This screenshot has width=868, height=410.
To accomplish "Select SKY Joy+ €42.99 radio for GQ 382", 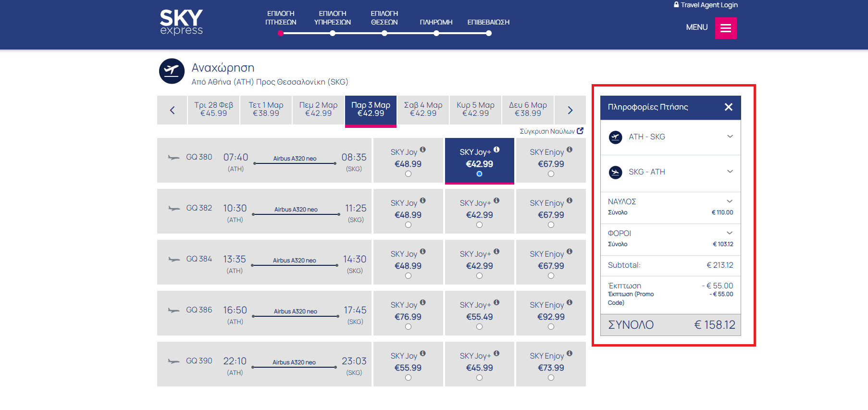I will tap(479, 225).
